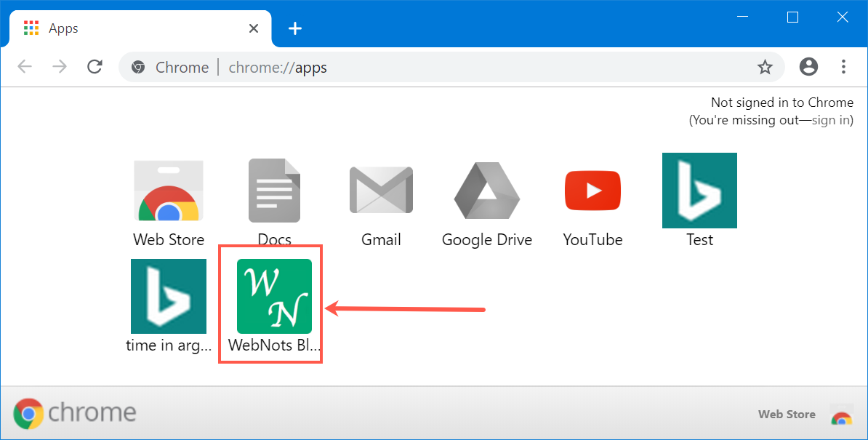Open the Chrome three-dot menu

843,66
